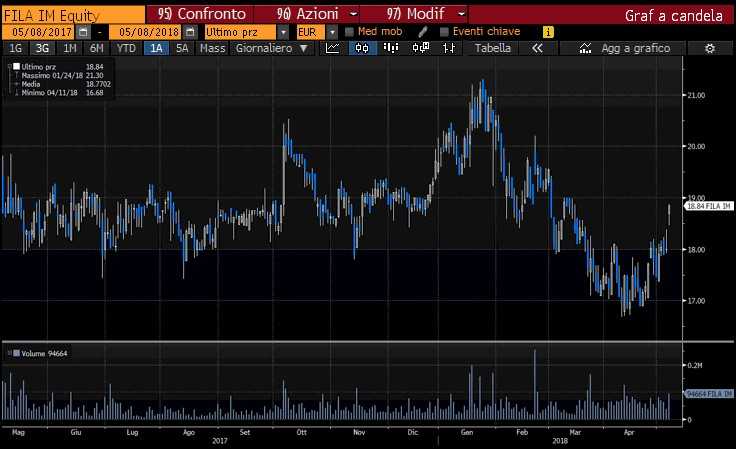The width and height of the screenshot is (736, 449).
Task: Open Ultimo prz field dropdown arrow
Action: 283,32
